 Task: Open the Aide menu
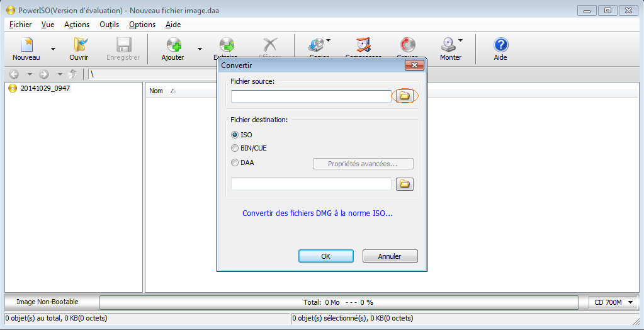pos(173,25)
